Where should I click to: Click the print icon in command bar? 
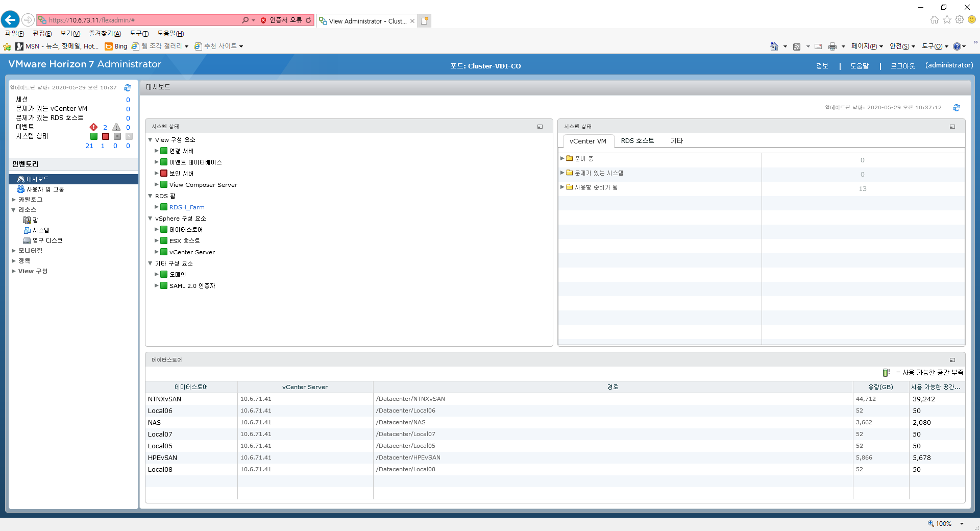[x=832, y=46]
